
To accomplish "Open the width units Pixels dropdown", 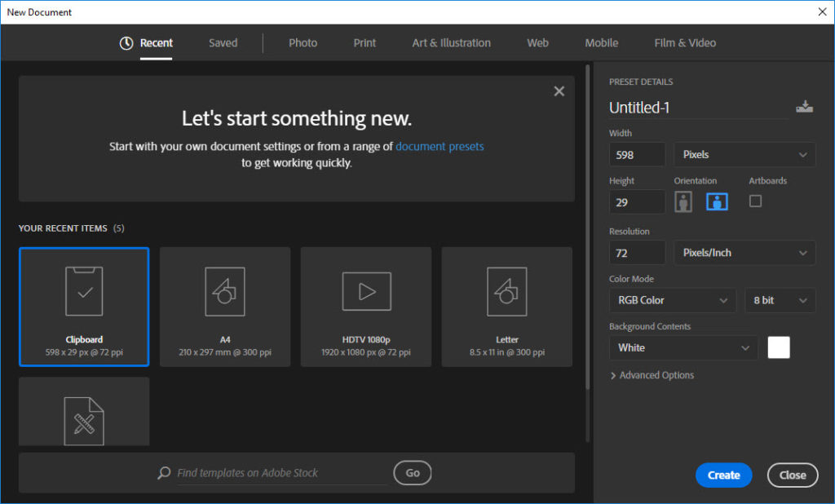I will coord(744,154).
